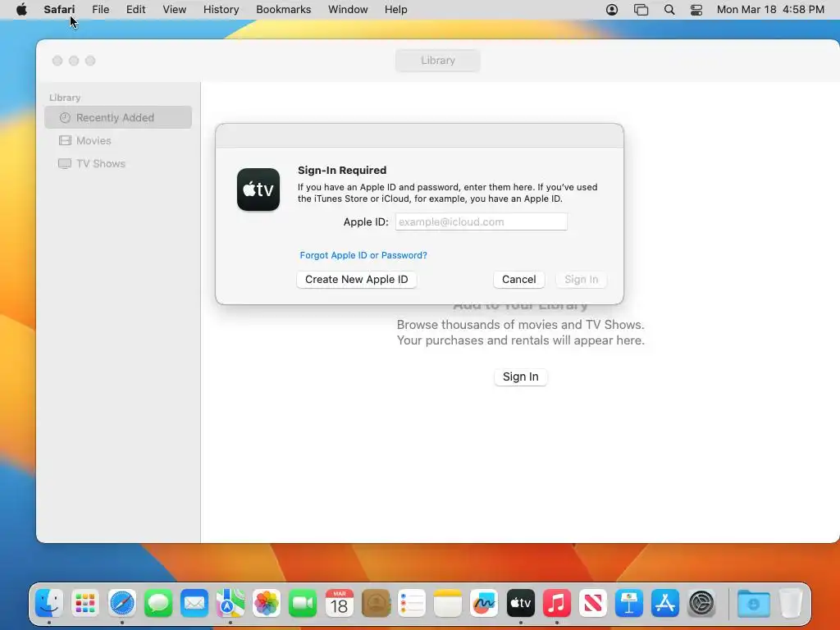Click Stage Manager icon in menu bar
Image resolution: width=840 pixels, height=630 pixels.
pos(641,10)
